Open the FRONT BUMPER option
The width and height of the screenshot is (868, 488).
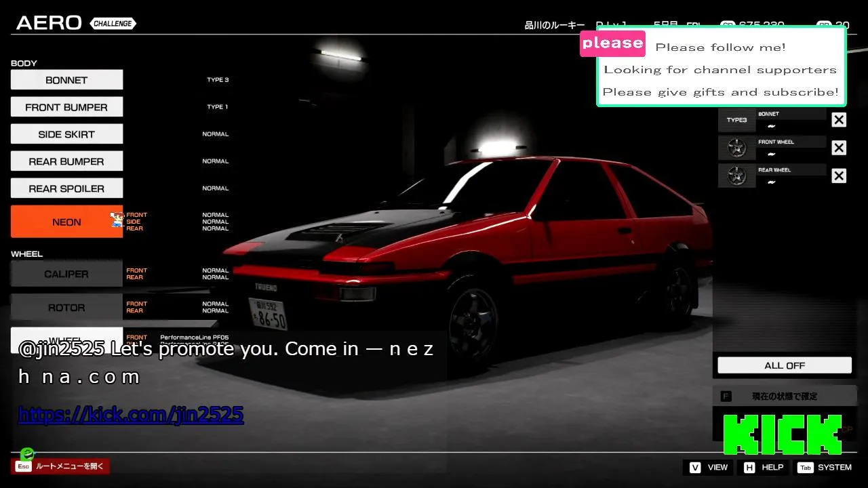click(66, 107)
